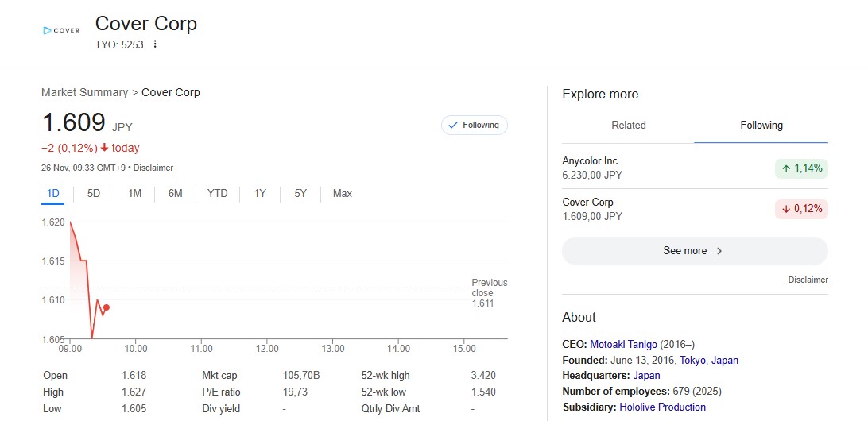
Task: Open the Japan link beside Headquarters
Action: click(646, 376)
